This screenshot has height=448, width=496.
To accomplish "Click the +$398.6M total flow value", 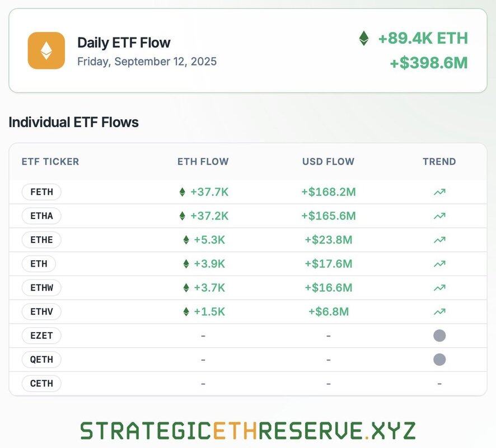I will pyautogui.click(x=429, y=63).
